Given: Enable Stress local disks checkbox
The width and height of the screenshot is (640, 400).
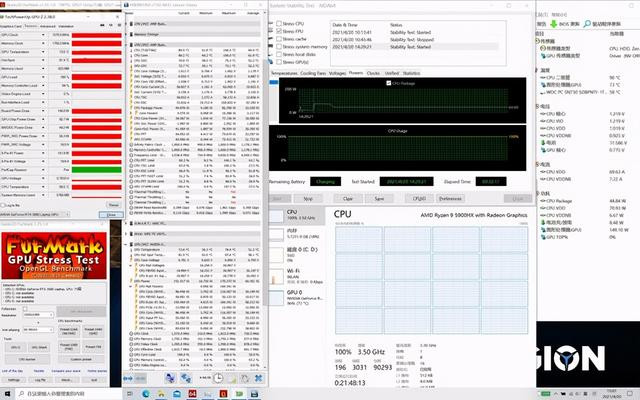Looking at the screenshot, I should (279, 54).
